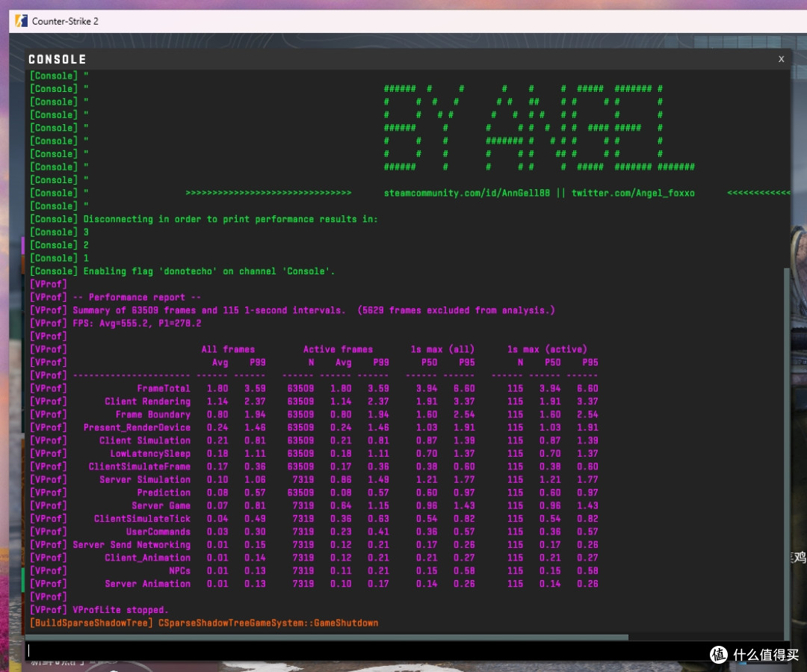Click the 'Active frames' column header

pos(338,349)
